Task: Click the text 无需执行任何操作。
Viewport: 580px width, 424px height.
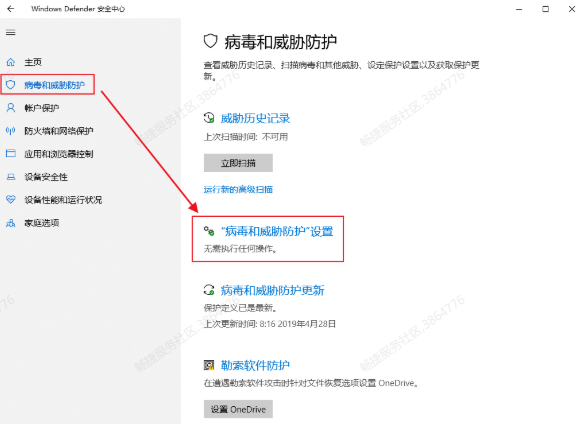Action: click(x=240, y=249)
